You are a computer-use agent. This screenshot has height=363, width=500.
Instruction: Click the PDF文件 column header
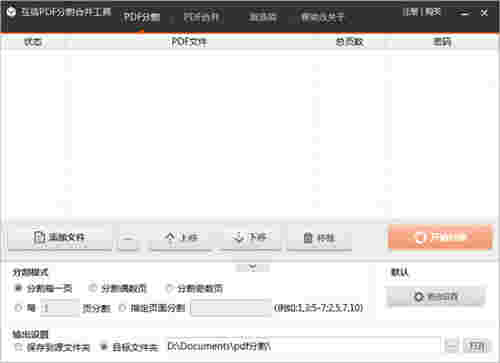coord(189,42)
